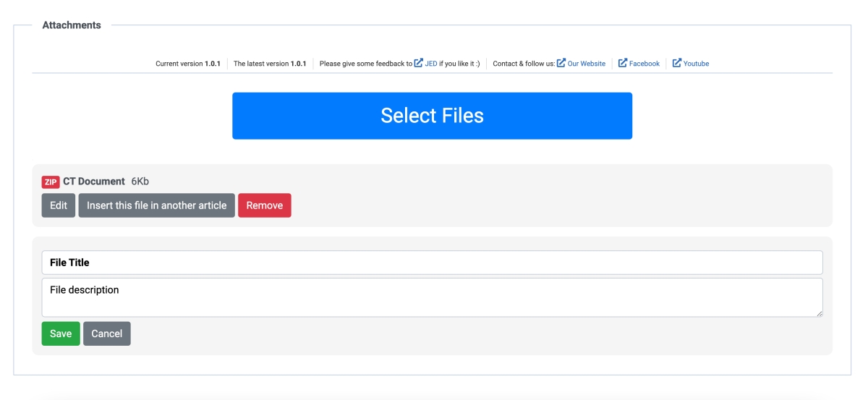Viewport: 868px width, 400px height.
Task: Open the JED feedback link
Action: (x=431, y=64)
